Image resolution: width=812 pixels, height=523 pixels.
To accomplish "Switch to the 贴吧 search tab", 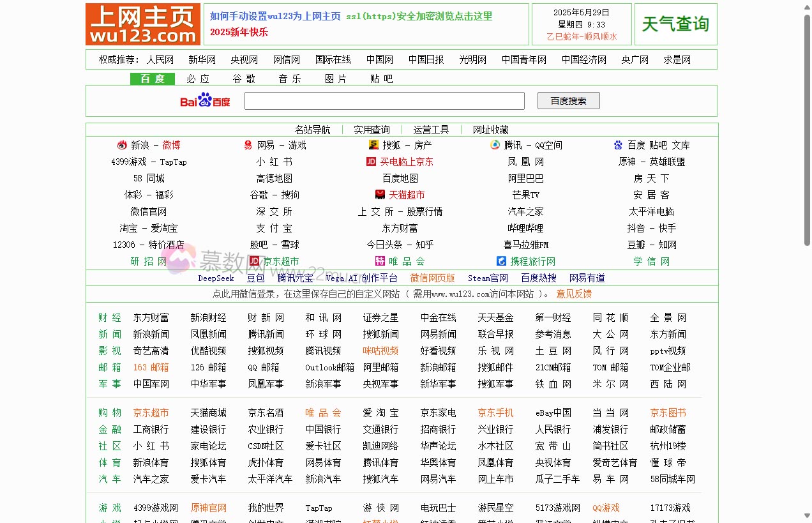I will (382, 79).
